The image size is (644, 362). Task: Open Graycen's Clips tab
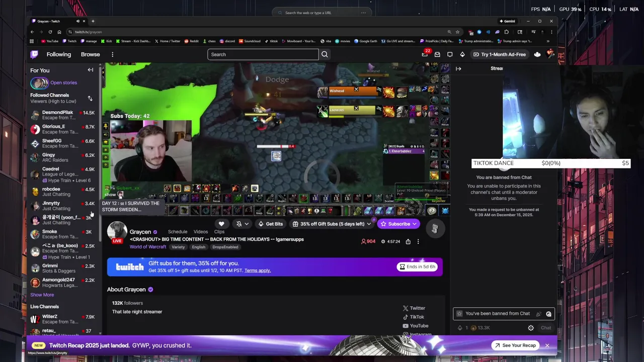click(219, 232)
